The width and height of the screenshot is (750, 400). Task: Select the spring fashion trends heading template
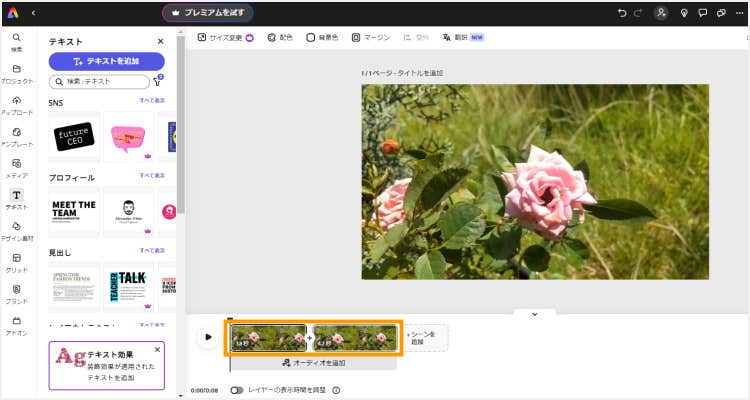(x=74, y=287)
